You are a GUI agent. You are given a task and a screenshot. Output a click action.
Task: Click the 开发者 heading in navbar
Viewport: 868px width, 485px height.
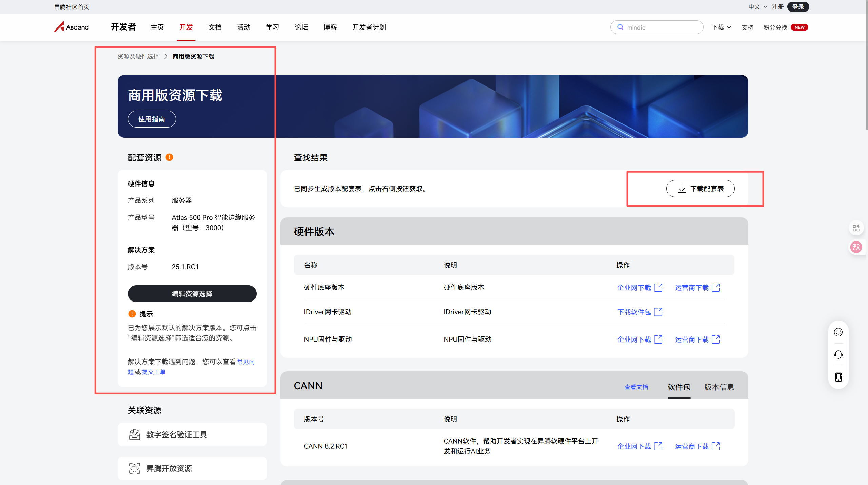point(123,27)
